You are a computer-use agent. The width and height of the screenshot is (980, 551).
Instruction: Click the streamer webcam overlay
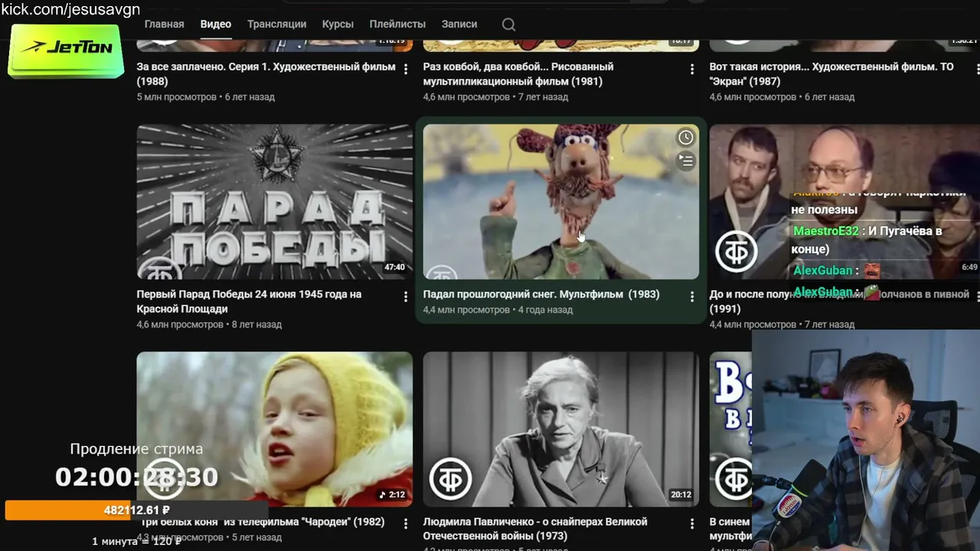(x=866, y=440)
